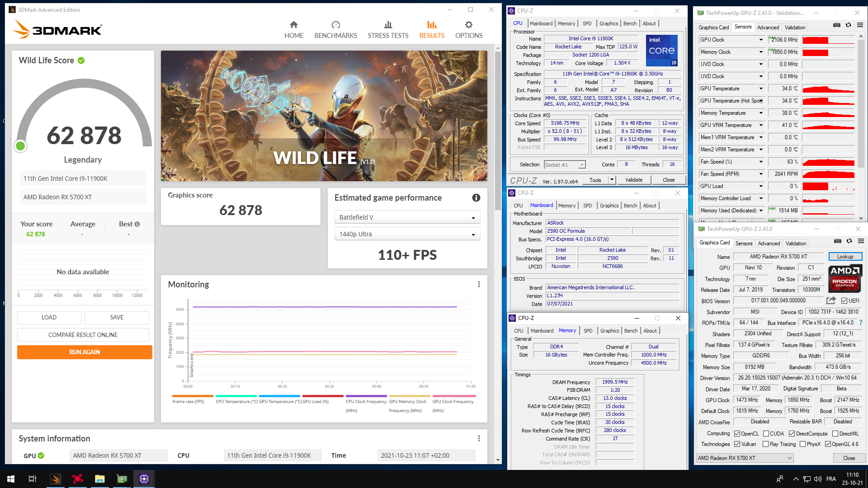The image size is (868, 488).
Task: Click the Bus Interface question mark icon
Action: coord(860,323)
